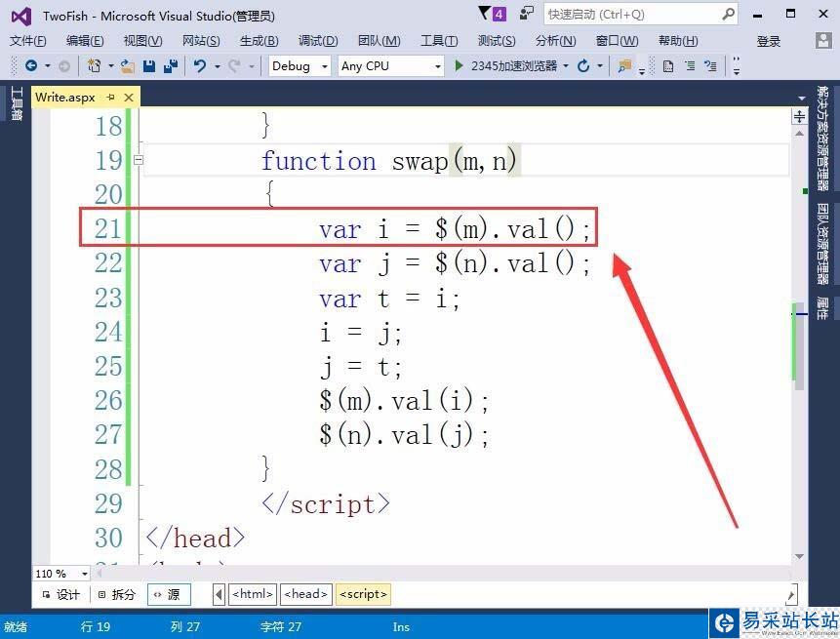This screenshot has height=639, width=840.
Task: Open the Redo history dropdown arrow
Action: point(252,66)
